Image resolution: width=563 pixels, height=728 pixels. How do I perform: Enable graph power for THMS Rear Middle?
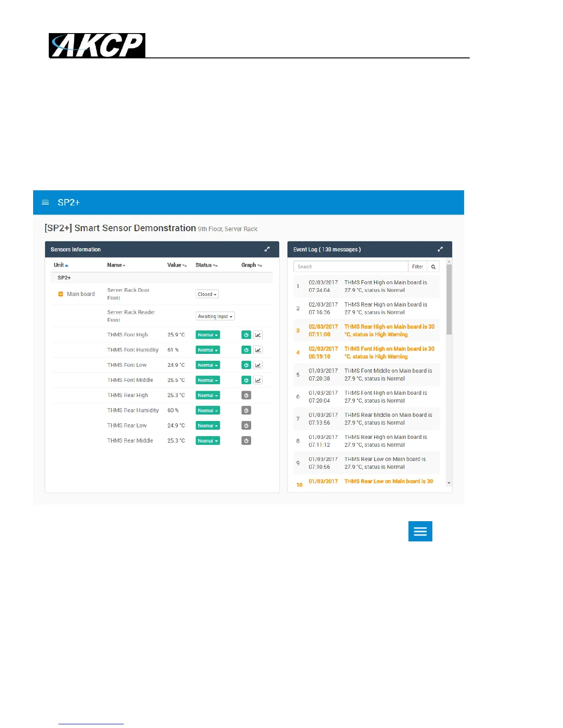(x=246, y=441)
